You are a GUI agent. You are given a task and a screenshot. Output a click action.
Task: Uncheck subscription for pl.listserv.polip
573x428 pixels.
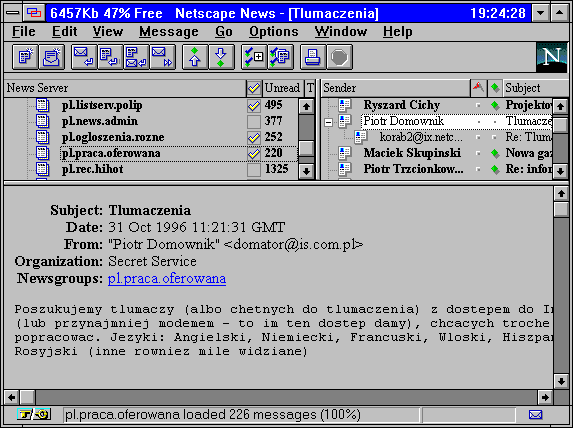point(254,106)
